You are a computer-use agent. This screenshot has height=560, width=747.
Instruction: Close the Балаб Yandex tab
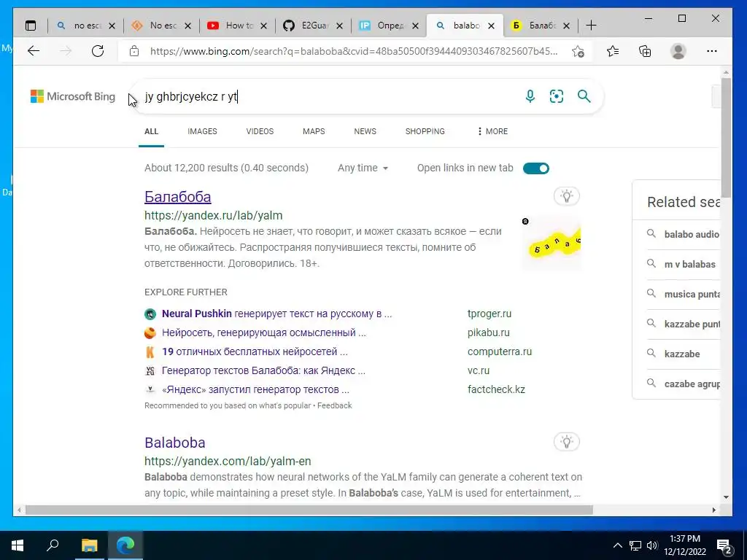(566, 26)
